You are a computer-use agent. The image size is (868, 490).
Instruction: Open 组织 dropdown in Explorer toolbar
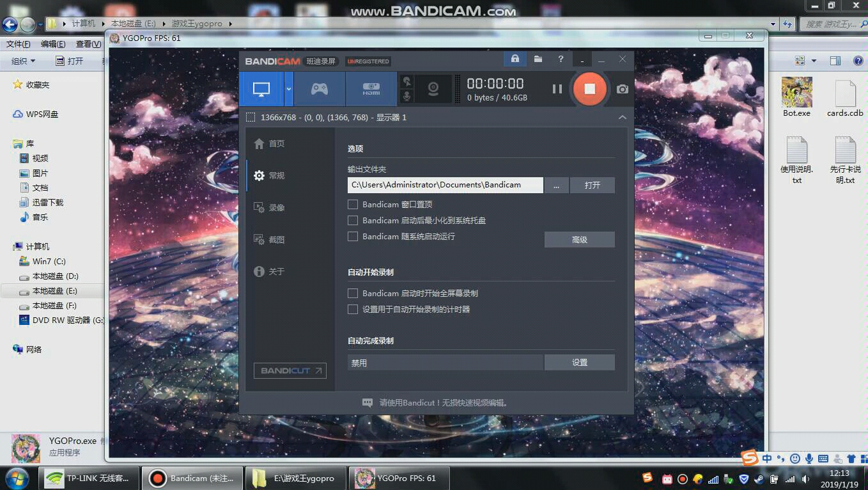pyautogui.click(x=23, y=61)
